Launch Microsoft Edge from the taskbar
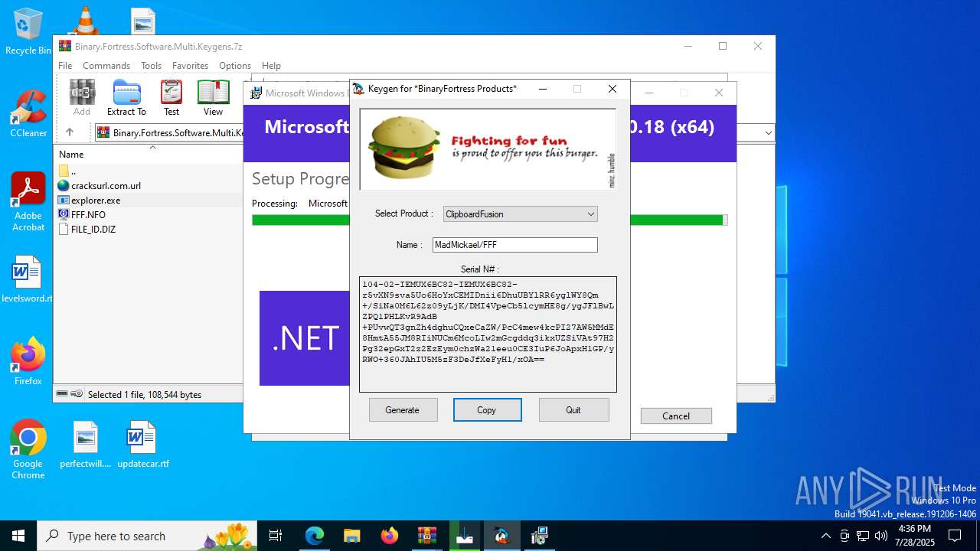Image resolution: width=980 pixels, height=551 pixels. [315, 536]
